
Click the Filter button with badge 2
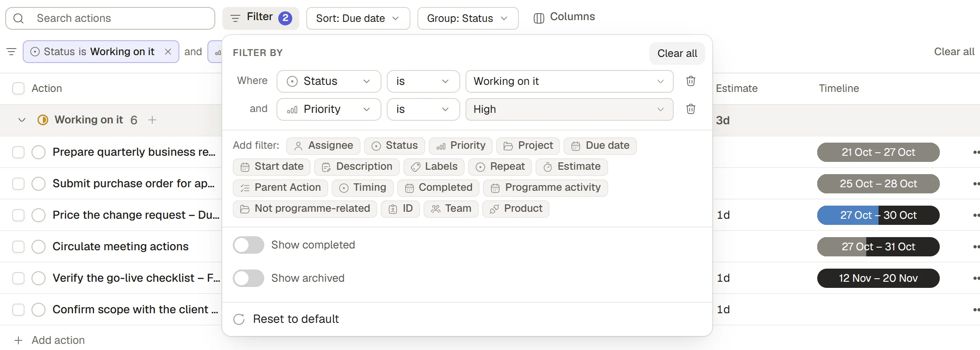(261, 18)
